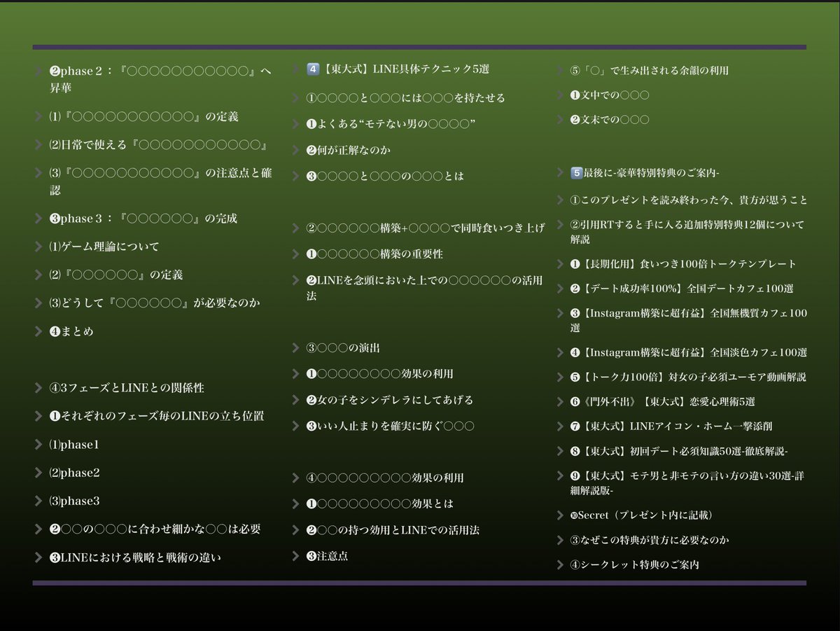Click '①このプレゼントを読み終わった今、貴方が思うこと'
The image size is (840, 631).
(x=689, y=200)
